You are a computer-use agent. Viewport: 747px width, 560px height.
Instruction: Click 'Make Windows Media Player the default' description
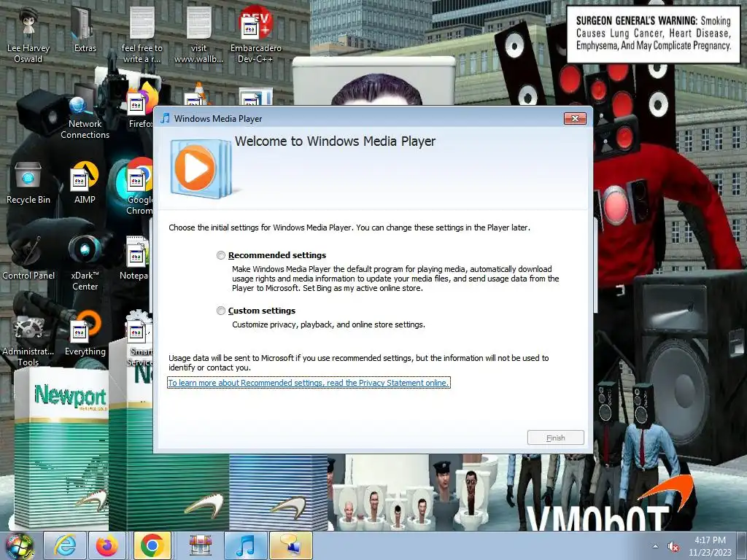coord(395,279)
